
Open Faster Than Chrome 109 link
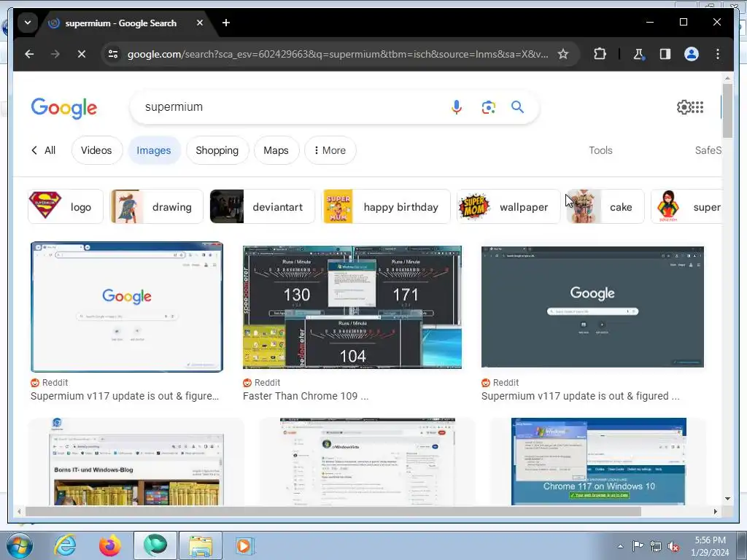tap(306, 396)
